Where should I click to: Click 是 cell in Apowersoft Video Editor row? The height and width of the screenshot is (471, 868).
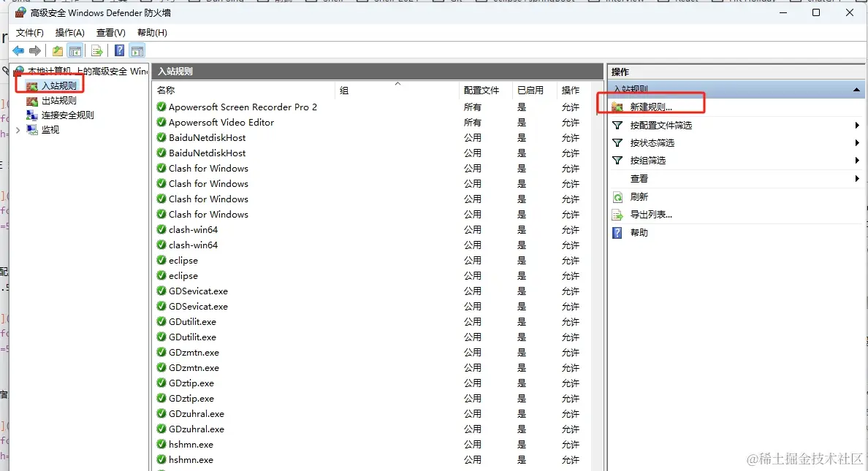(522, 123)
